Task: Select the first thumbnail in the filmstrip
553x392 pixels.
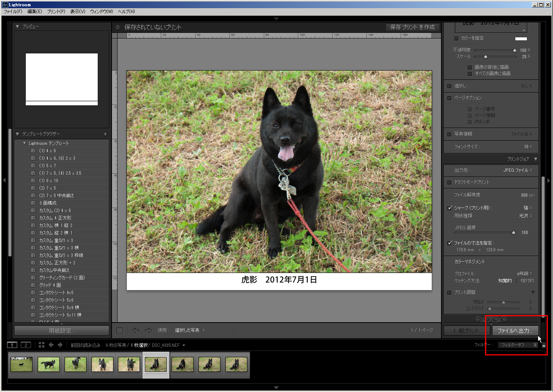Action: 21,364
